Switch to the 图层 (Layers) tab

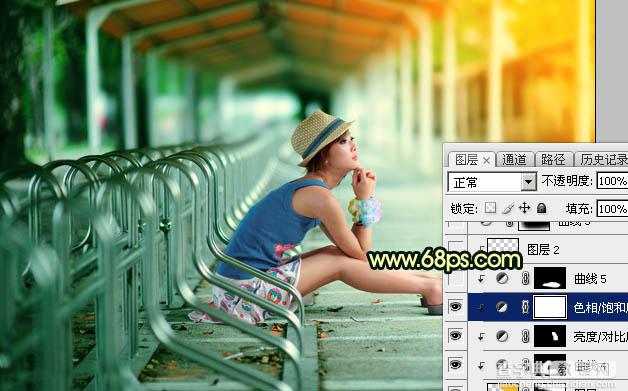click(x=467, y=160)
